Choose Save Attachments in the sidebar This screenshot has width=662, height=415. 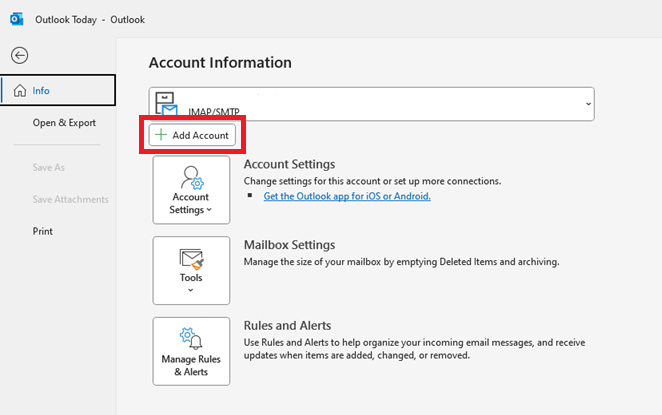coord(71,199)
